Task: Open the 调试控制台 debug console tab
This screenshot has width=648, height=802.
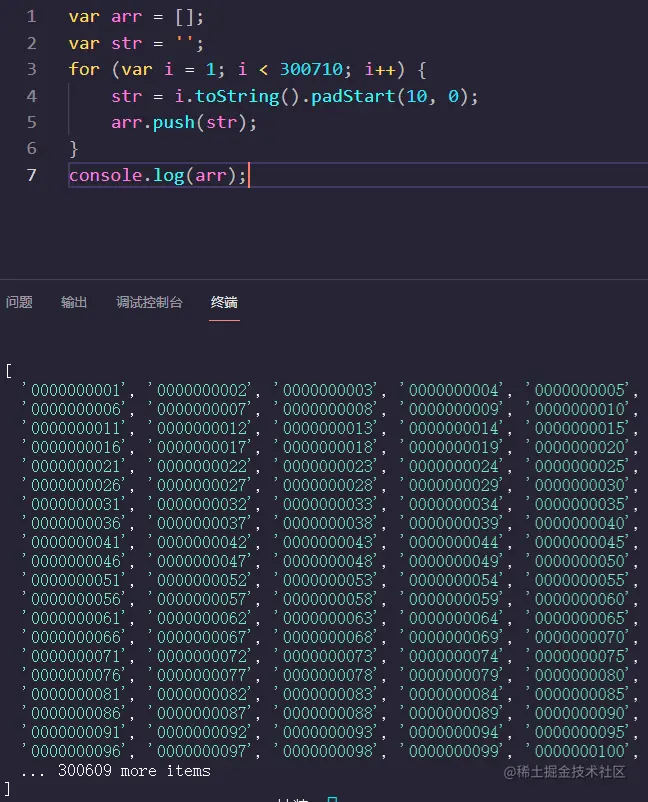Action: click(149, 302)
